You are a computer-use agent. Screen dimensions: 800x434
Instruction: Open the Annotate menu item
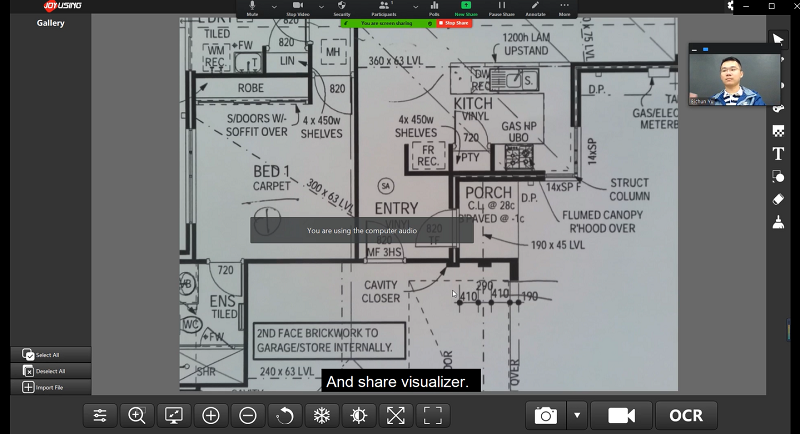coord(536,8)
